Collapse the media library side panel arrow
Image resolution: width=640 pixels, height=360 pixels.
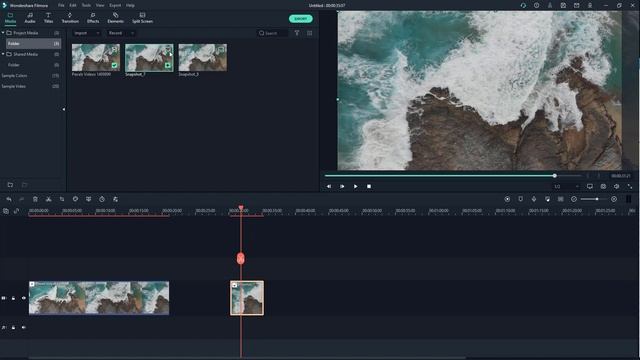[x=64, y=109]
